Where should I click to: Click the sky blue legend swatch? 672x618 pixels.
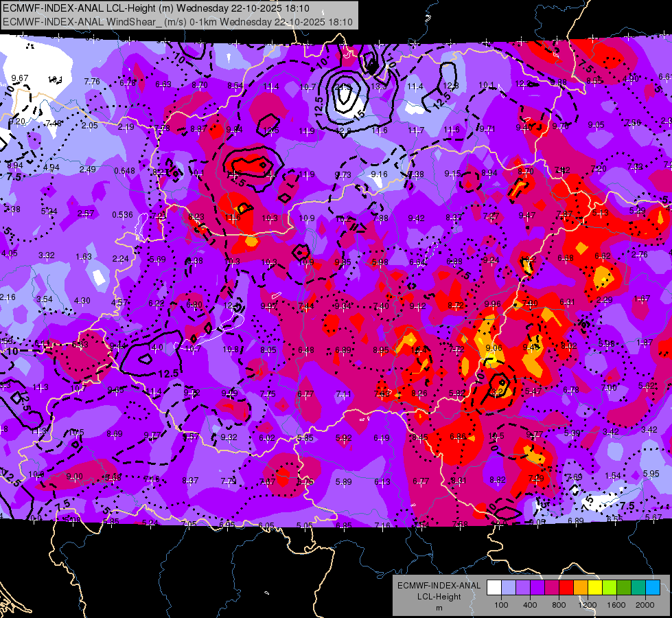pos(653,588)
